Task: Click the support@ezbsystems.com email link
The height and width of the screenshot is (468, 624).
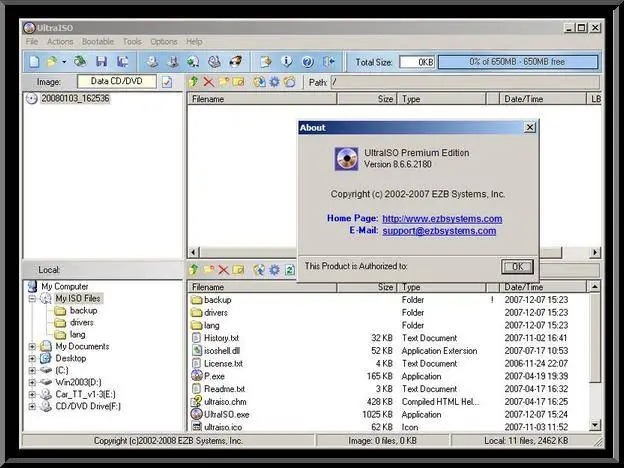Action: coord(439,231)
